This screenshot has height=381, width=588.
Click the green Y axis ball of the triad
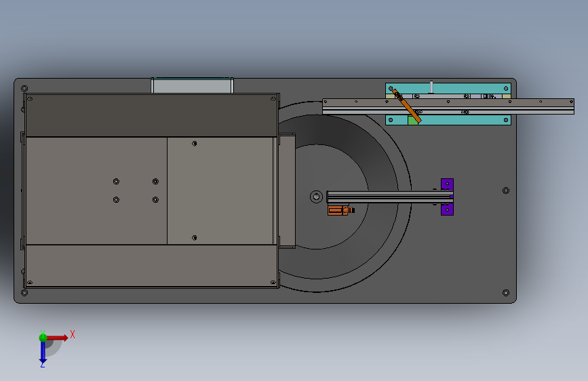coord(43,337)
